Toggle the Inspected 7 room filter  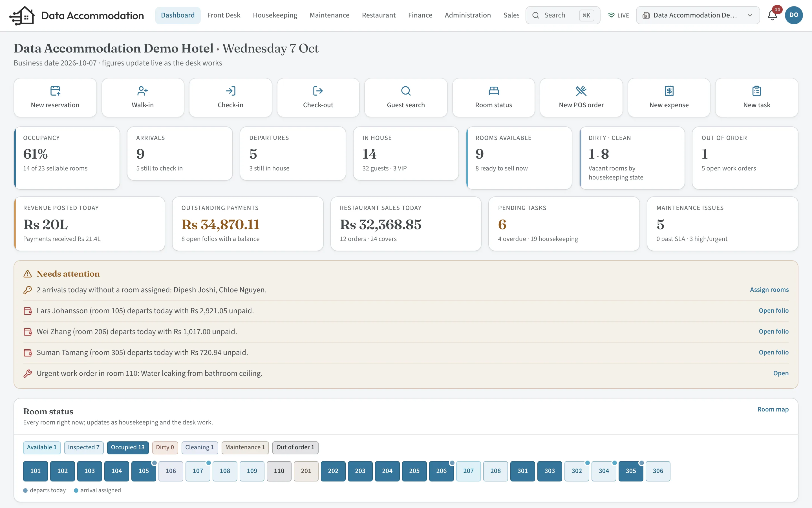point(84,448)
